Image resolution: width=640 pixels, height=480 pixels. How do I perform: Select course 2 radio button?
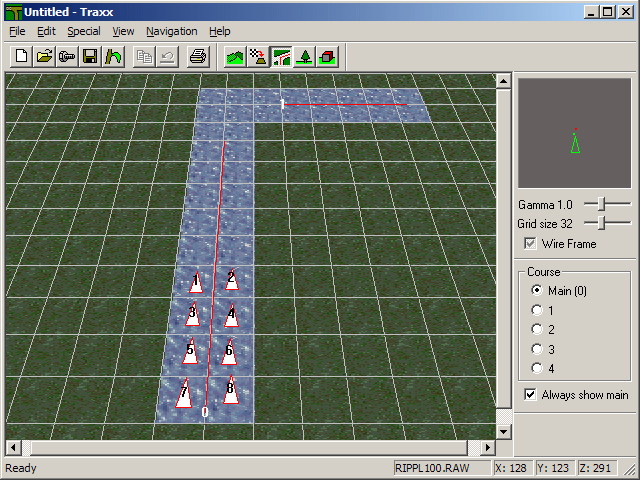537,330
